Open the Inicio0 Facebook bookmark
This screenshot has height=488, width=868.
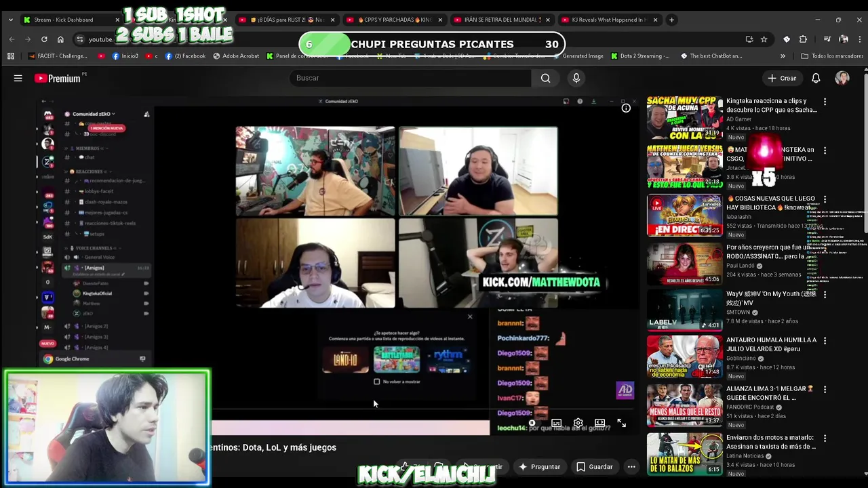point(125,56)
